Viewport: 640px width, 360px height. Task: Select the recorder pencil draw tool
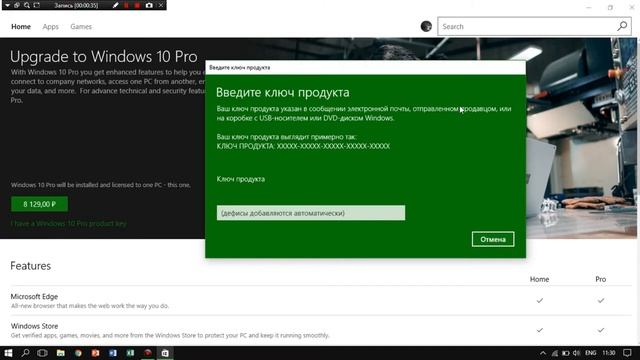click(116, 5)
